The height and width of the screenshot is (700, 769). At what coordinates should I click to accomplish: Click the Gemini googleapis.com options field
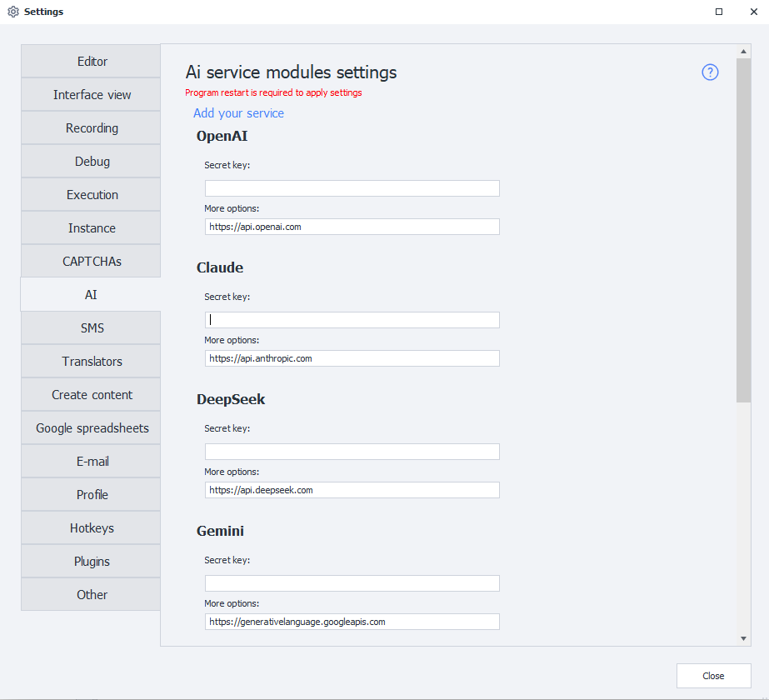pos(352,622)
